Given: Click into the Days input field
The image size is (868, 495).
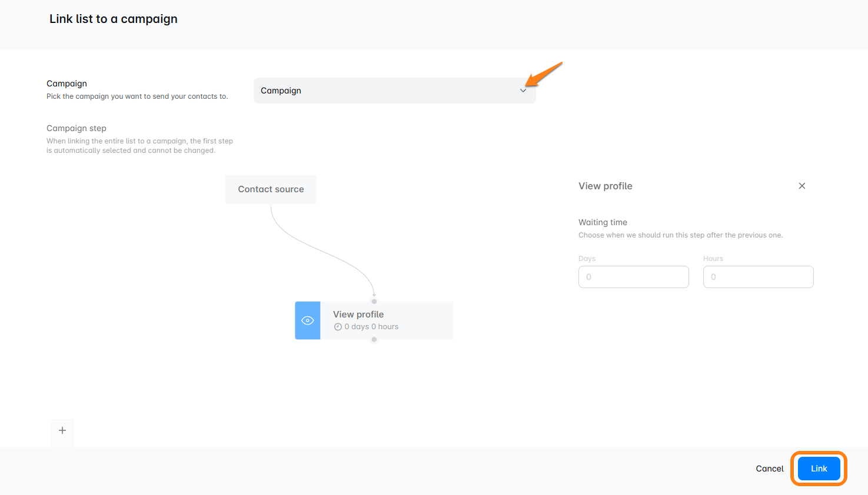Looking at the screenshot, I should (x=633, y=277).
